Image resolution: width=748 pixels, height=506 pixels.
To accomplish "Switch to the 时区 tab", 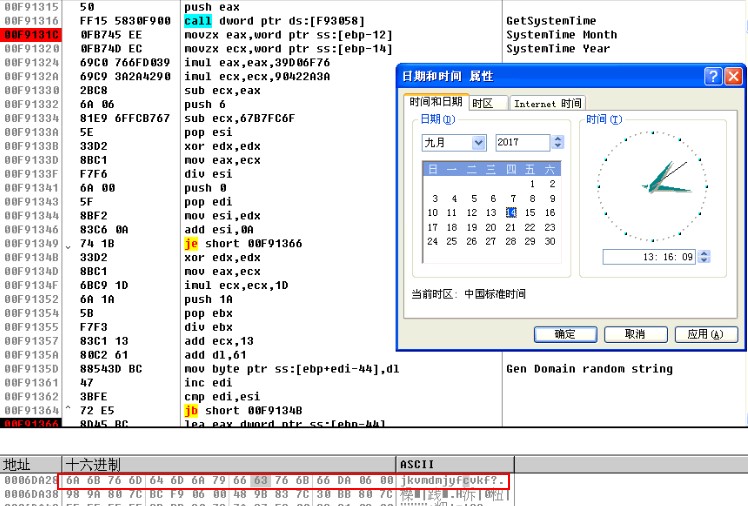I will click(483, 103).
